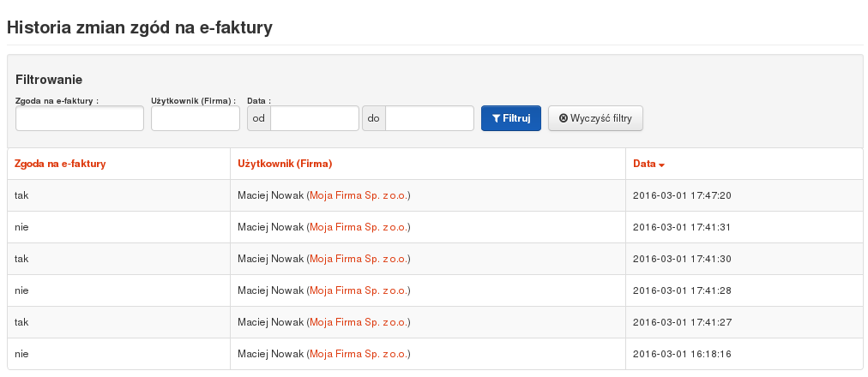This screenshot has height=377, width=868.
Task: Select the "tak" cell in the first table row
Action: (x=22, y=195)
